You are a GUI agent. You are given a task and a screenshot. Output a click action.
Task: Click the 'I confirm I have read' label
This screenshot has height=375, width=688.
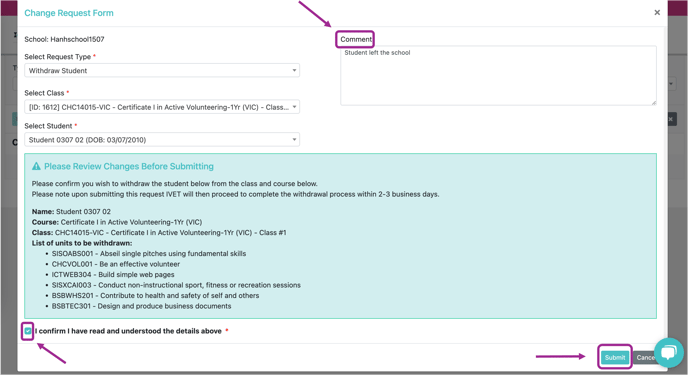pyautogui.click(x=128, y=331)
